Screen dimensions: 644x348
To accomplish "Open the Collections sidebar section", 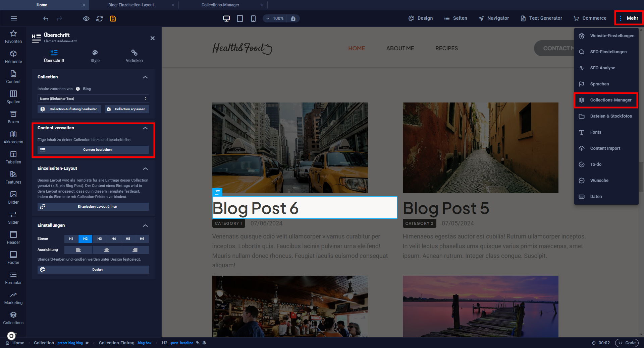I will pyautogui.click(x=13, y=318).
